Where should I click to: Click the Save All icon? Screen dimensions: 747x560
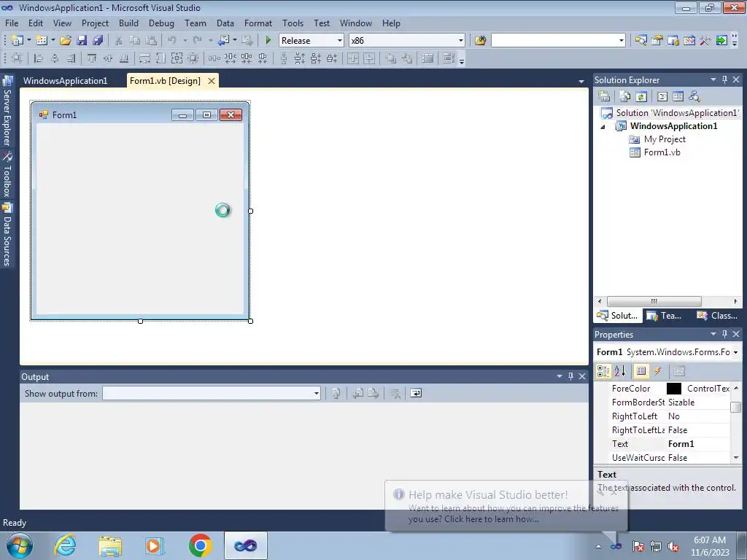click(x=98, y=41)
